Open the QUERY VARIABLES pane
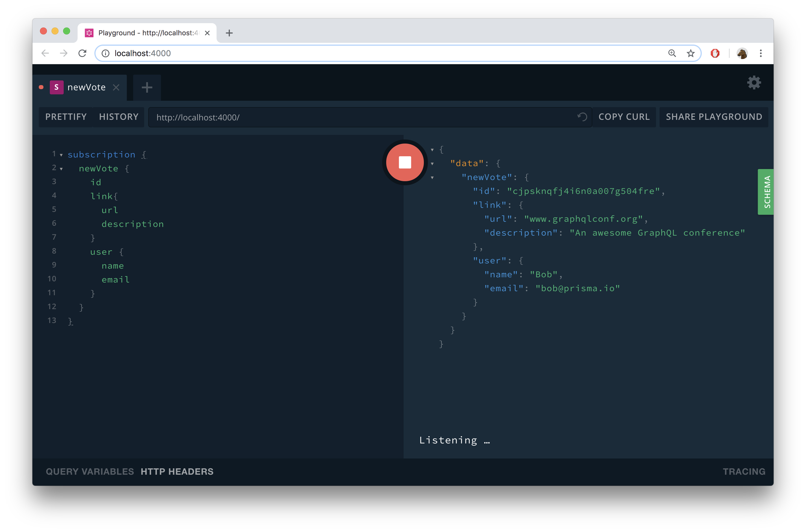Image resolution: width=806 pixels, height=532 pixels. point(90,472)
